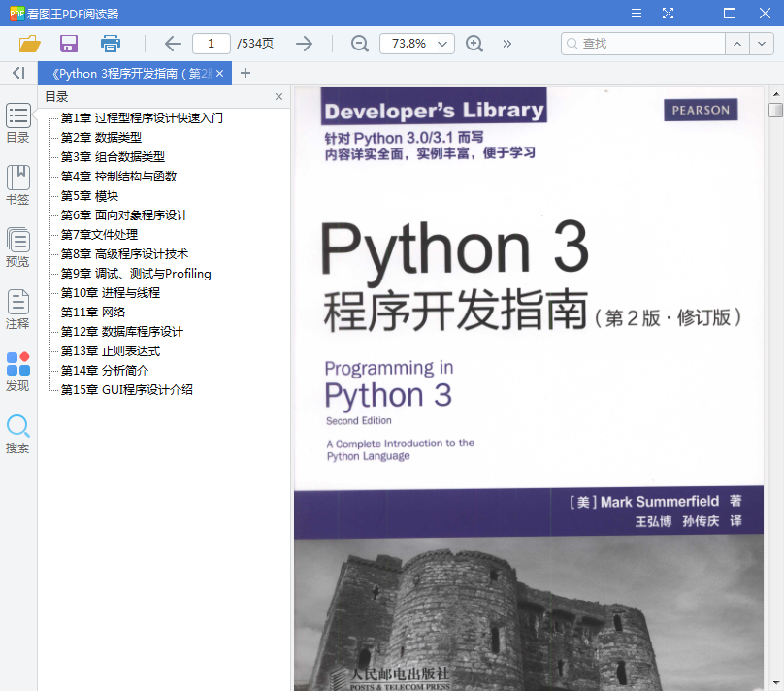
Task: Click the vertical scrollbar thumb
Action: (x=775, y=110)
